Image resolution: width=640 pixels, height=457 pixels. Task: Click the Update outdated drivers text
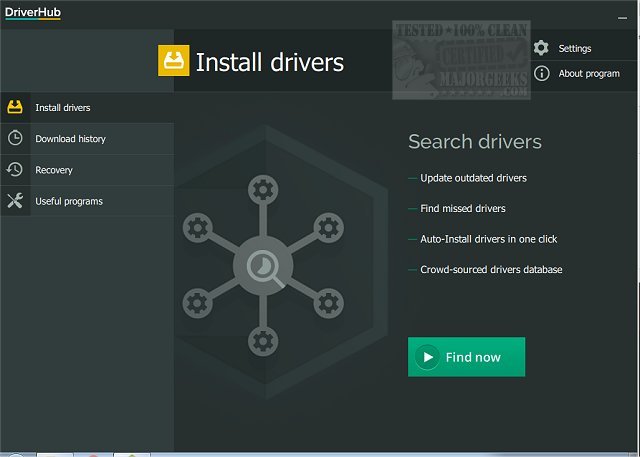(473, 178)
